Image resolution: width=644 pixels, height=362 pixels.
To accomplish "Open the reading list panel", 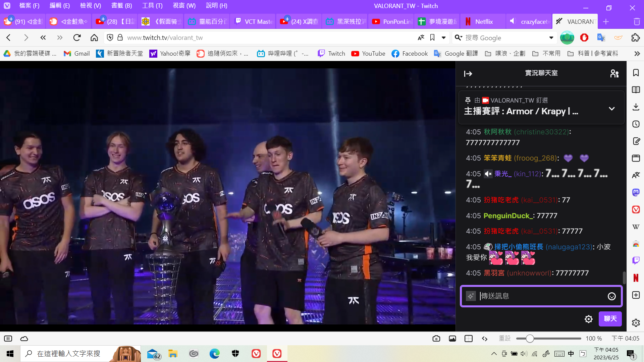I will pos(636,90).
